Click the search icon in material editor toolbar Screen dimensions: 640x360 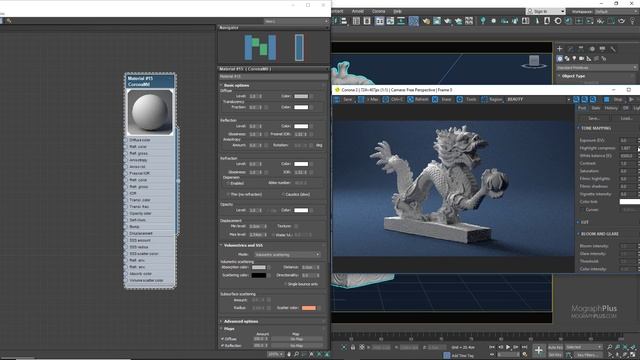click(x=9, y=21)
